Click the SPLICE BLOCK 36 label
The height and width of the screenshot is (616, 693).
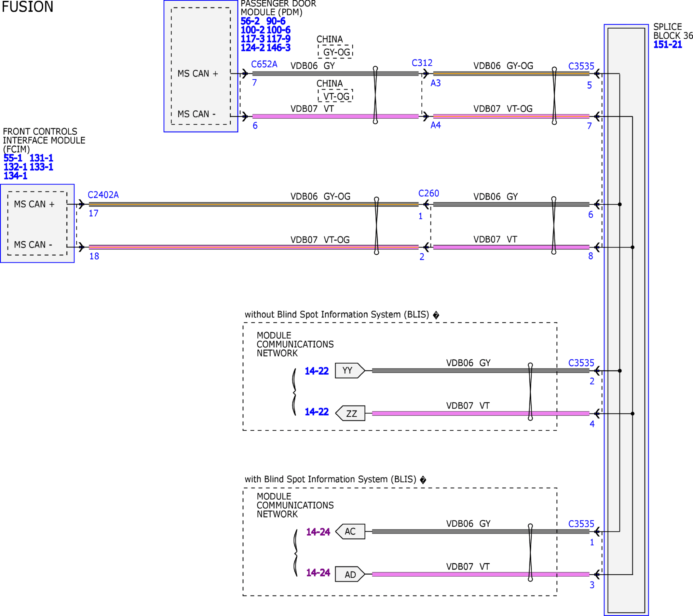tap(673, 32)
